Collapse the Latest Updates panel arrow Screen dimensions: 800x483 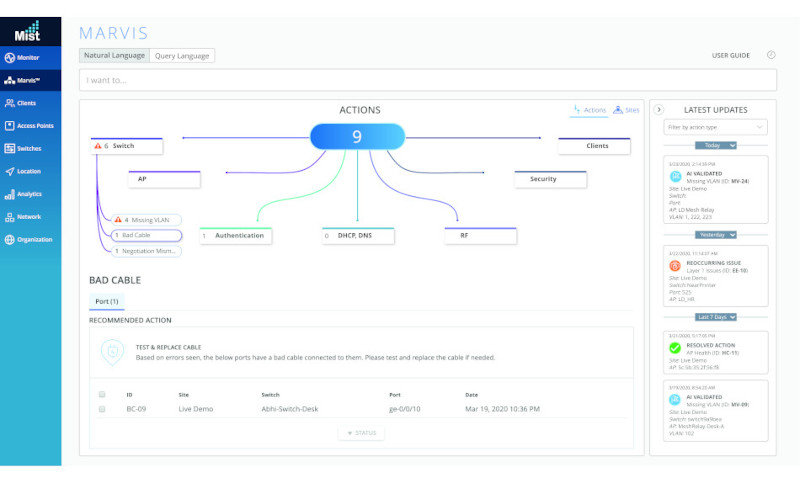[x=659, y=109]
